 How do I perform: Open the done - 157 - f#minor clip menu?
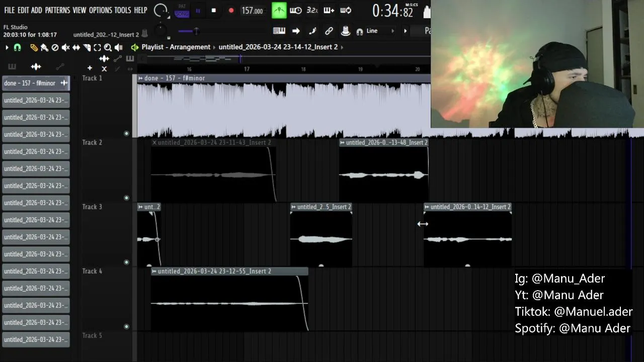pos(140,78)
